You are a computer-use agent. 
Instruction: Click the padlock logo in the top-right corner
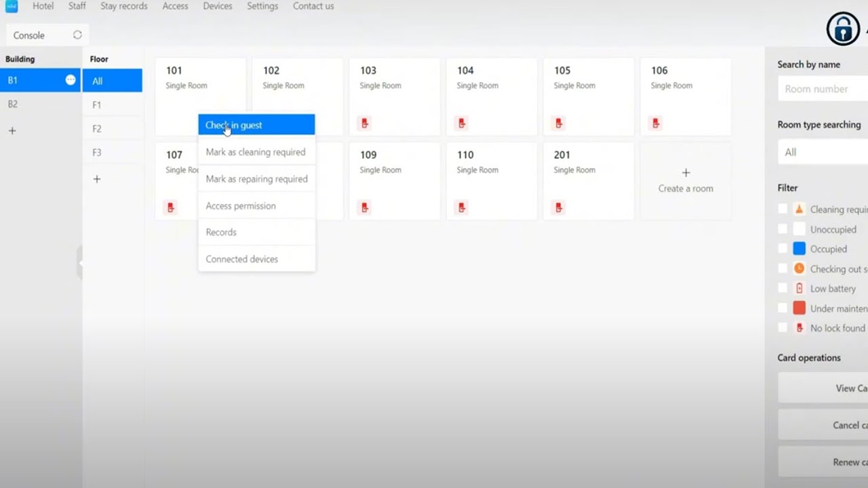[843, 28]
